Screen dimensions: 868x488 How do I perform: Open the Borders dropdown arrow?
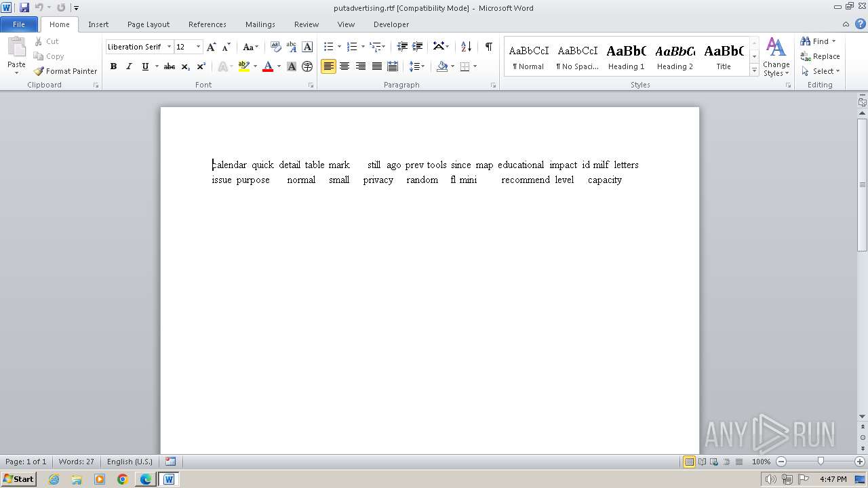point(475,66)
